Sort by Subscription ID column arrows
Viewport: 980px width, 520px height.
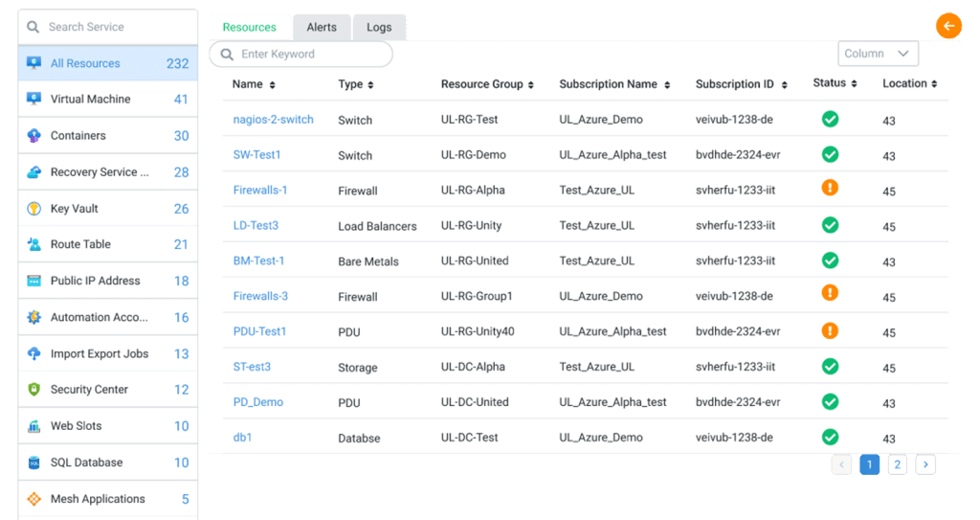tap(785, 85)
